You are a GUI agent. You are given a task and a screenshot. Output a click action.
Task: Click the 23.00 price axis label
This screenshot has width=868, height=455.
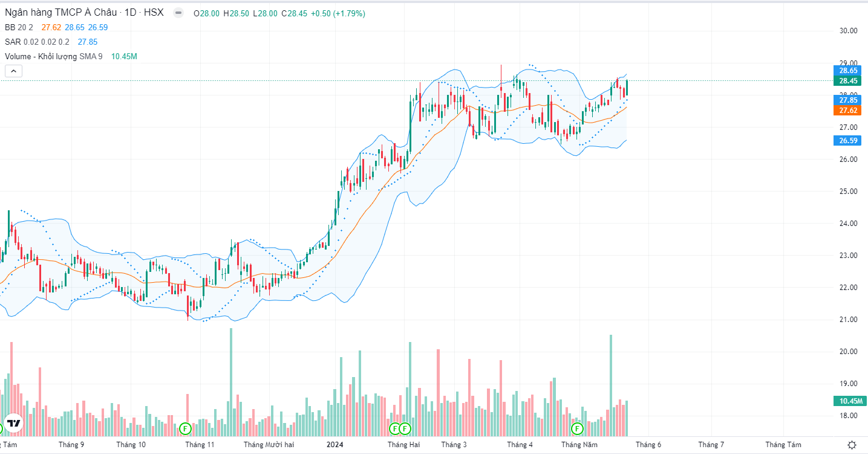849,255
